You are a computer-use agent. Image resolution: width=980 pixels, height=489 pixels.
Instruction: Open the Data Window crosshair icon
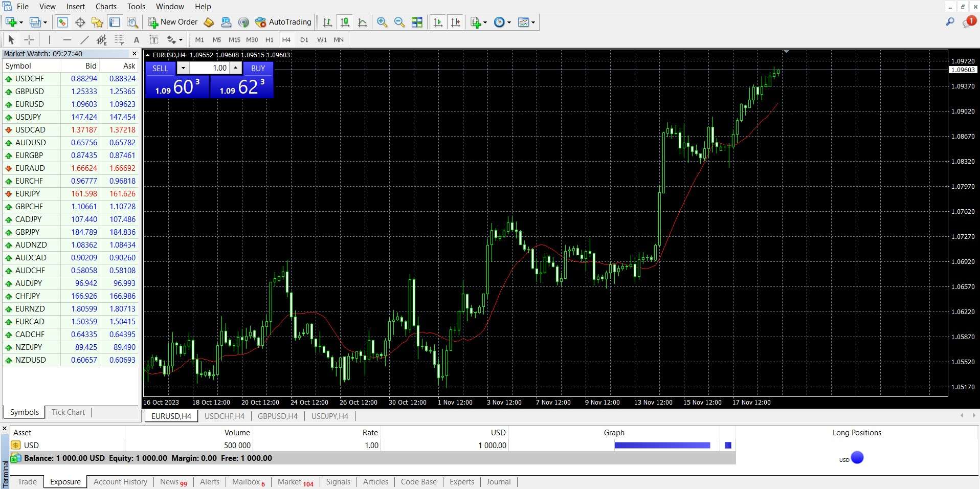(80, 22)
